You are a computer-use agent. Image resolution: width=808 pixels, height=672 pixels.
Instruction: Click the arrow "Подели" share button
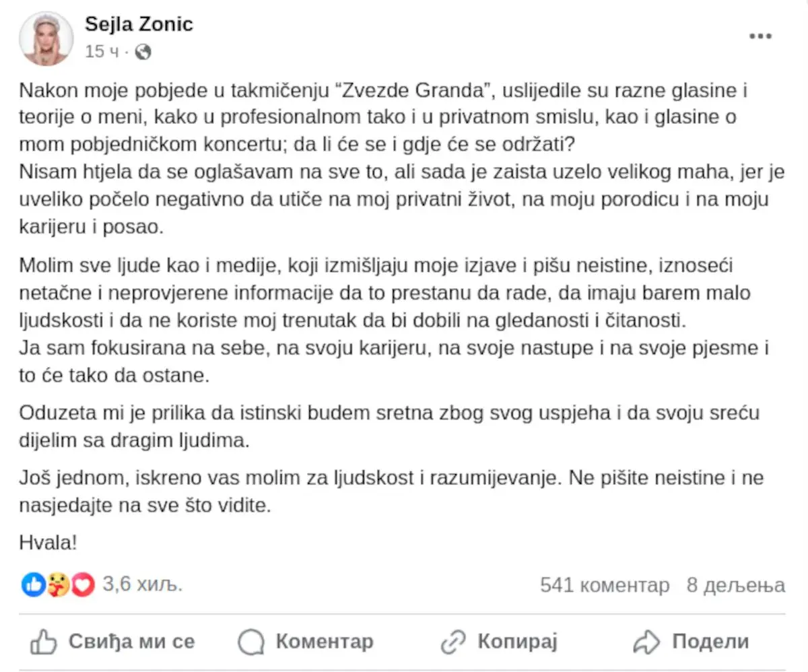click(x=691, y=642)
